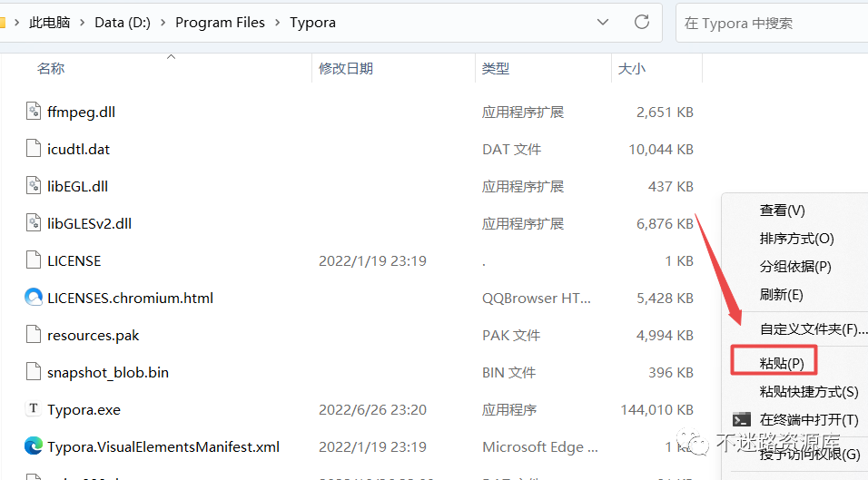
Task: Click the 2022/6/26 23:20 date of Typora.exe
Action: [372, 410]
